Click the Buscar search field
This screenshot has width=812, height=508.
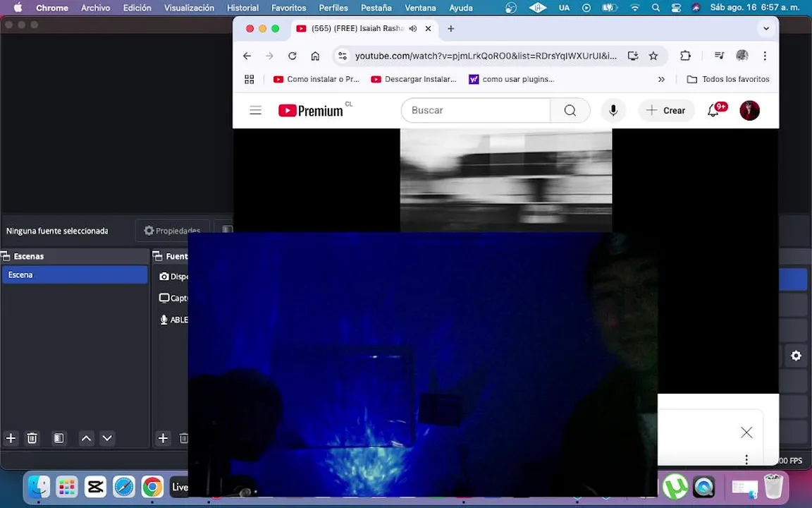pos(475,110)
